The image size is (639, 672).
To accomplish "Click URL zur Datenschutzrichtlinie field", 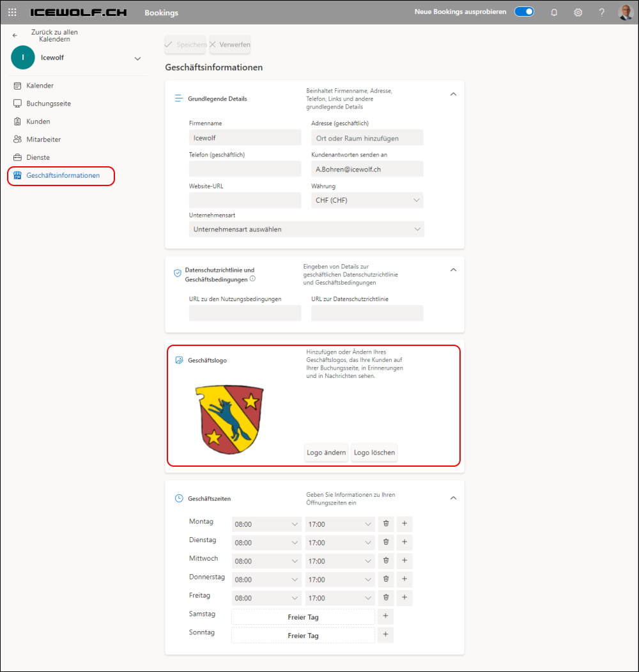I will (x=367, y=313).
